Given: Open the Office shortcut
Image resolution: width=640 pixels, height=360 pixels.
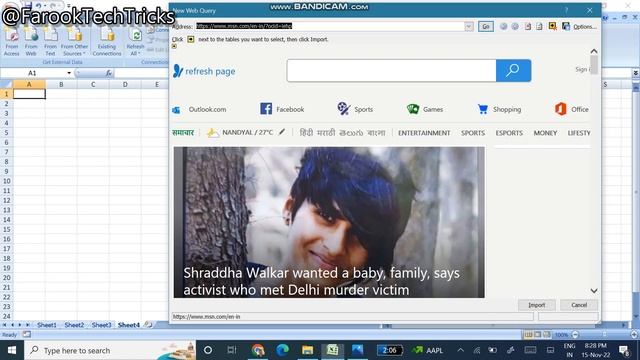Looking at the screenshot, I should pos(571,109).
